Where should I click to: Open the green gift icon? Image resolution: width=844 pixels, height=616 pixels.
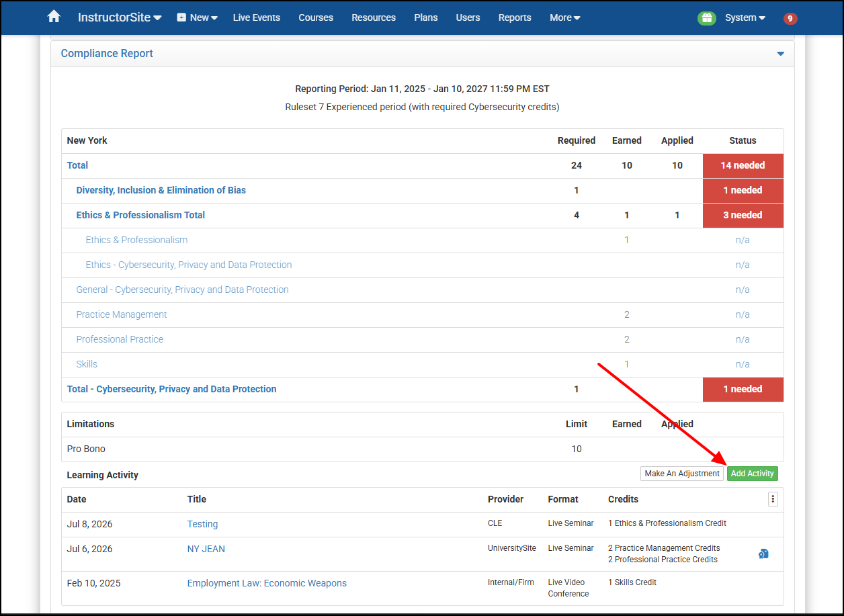[x=707, y=18]
